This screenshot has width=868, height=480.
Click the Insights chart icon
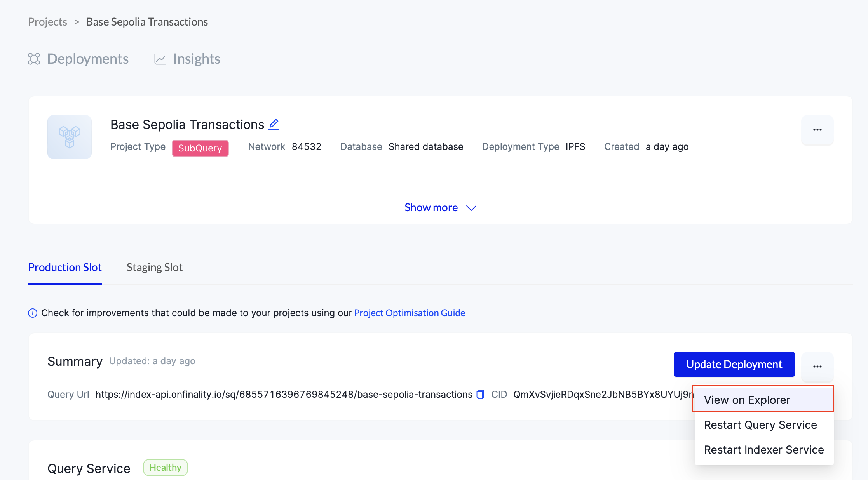pyautogui.click(x=160, y=59)
